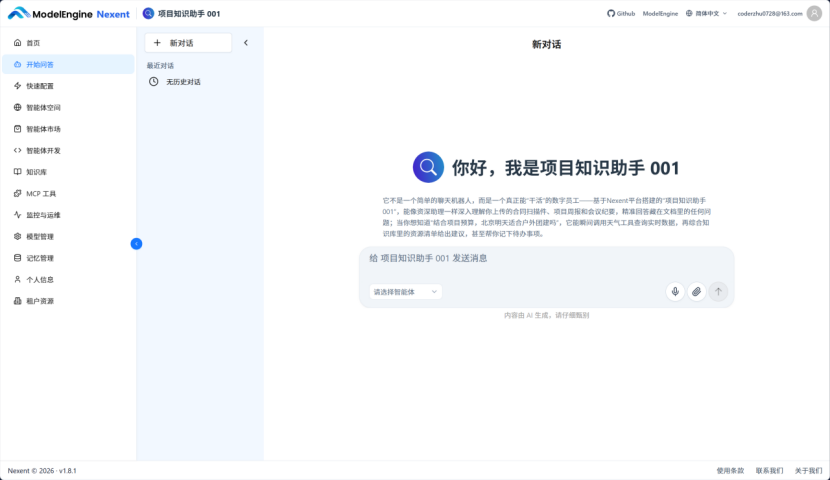
Task: Click the coderzhu0728@163.com account email
Action: click(770, 14)
